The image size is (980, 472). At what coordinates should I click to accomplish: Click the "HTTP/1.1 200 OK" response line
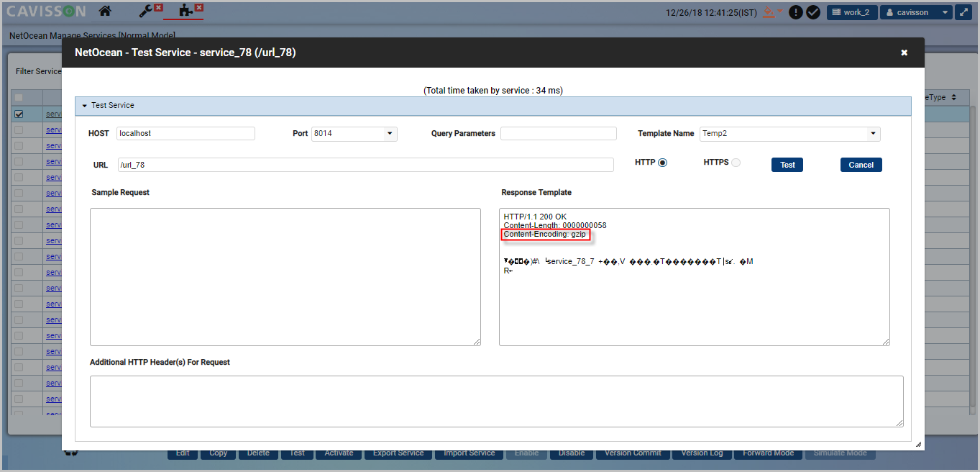(x=535, y=217)
